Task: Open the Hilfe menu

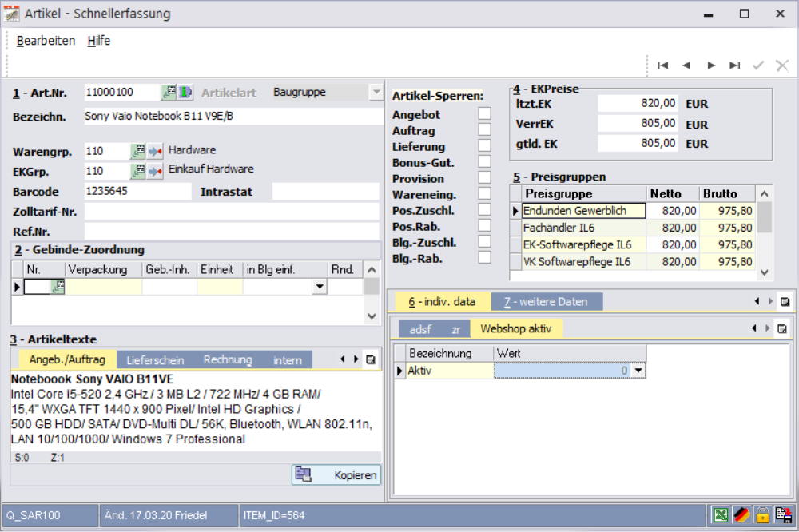Action: click(99, 41)
